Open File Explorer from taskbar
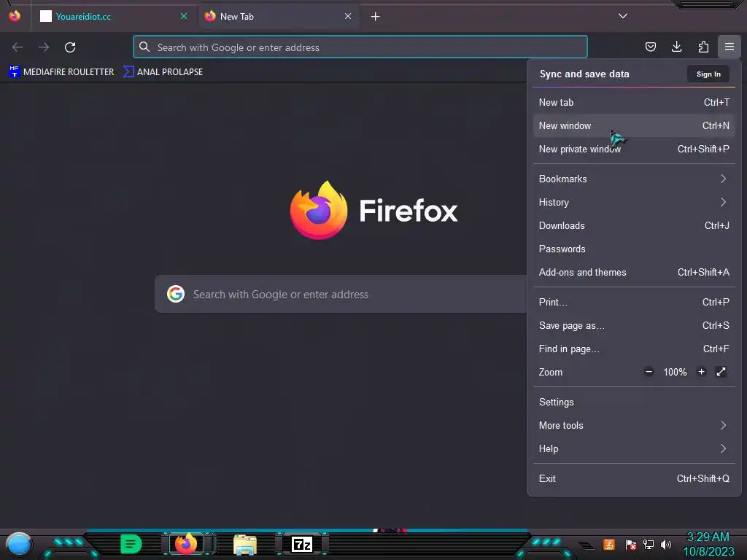The width and height of the screenshot is (747, 560). click(245, 544)
